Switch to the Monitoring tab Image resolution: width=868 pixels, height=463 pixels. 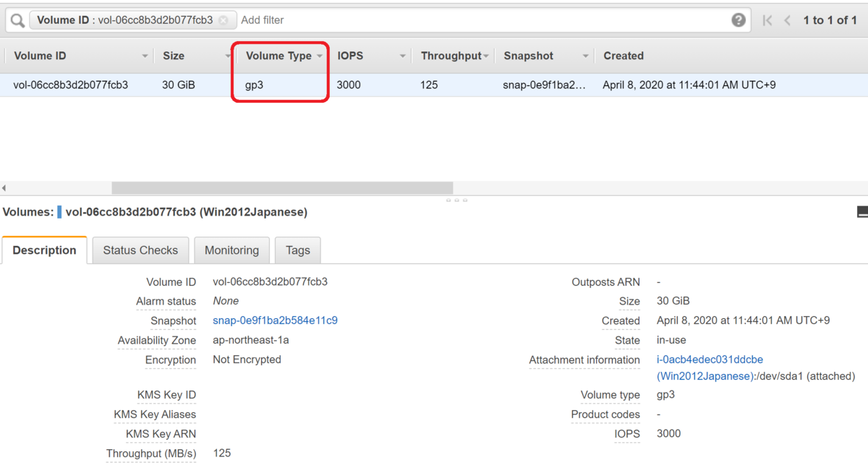coord(231,250)
